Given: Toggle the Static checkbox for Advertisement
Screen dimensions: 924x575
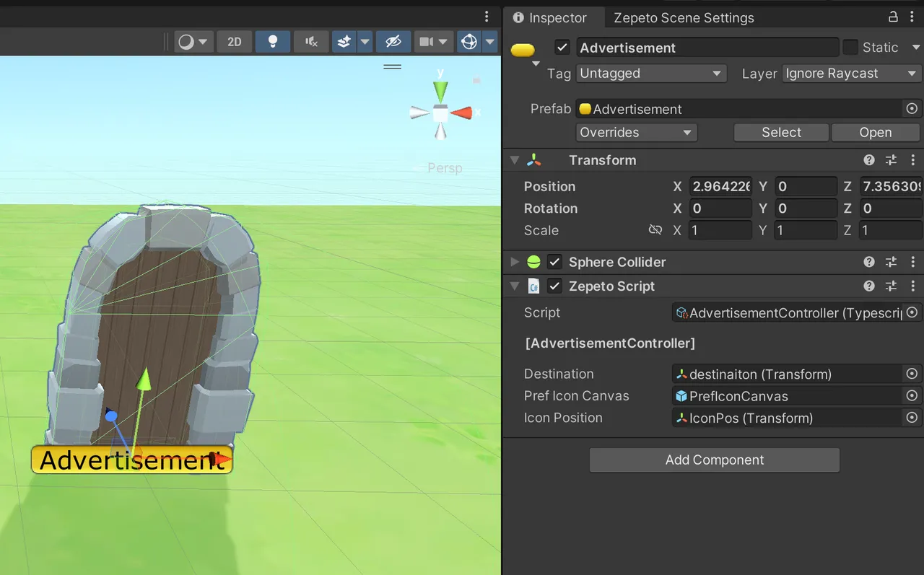Looking at the screenshot, I should click(x=850, y=47).
